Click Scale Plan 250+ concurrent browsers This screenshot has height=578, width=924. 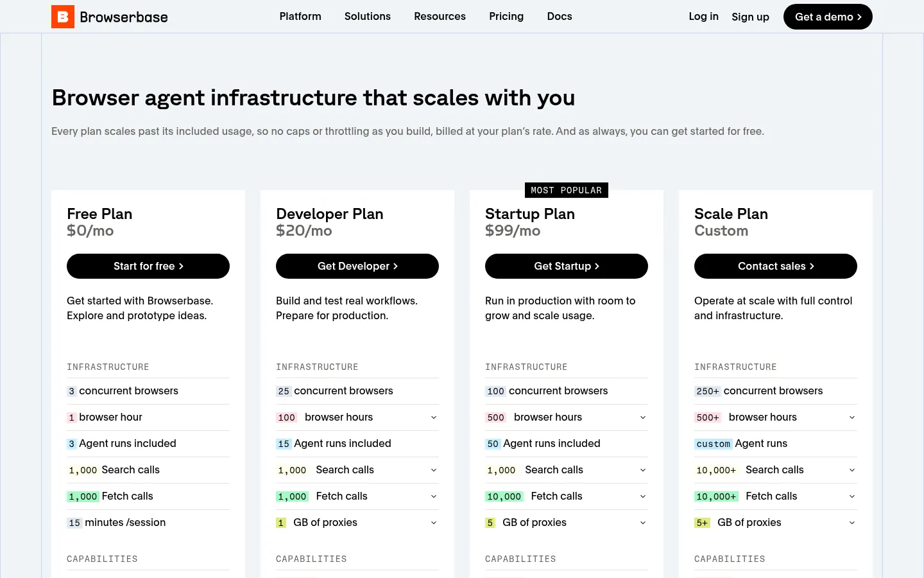758,391
